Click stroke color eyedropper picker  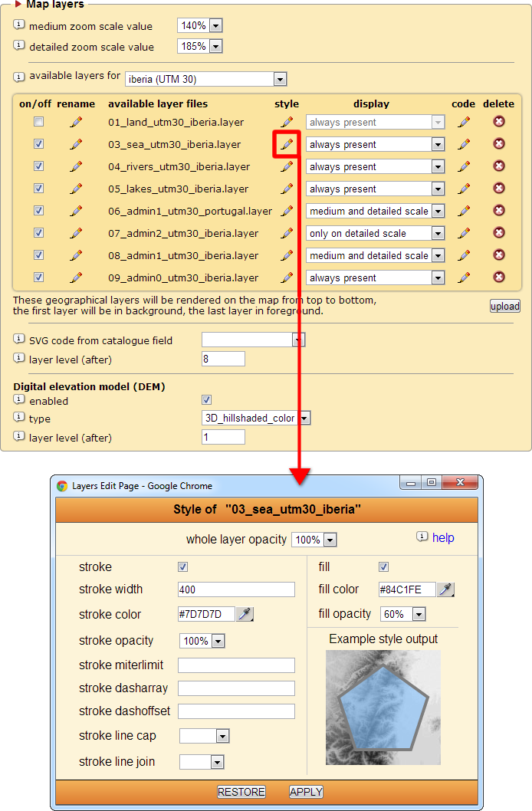[x=245, y=614]
